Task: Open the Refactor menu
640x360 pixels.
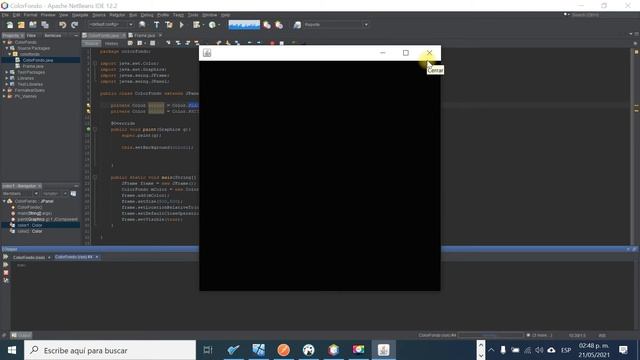Action: point(117,15)
